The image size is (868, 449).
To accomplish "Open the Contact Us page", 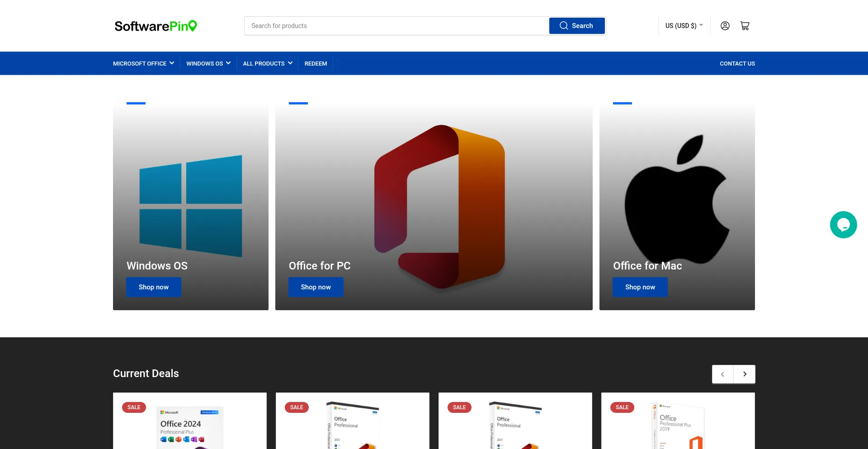I will click(737, 64).
